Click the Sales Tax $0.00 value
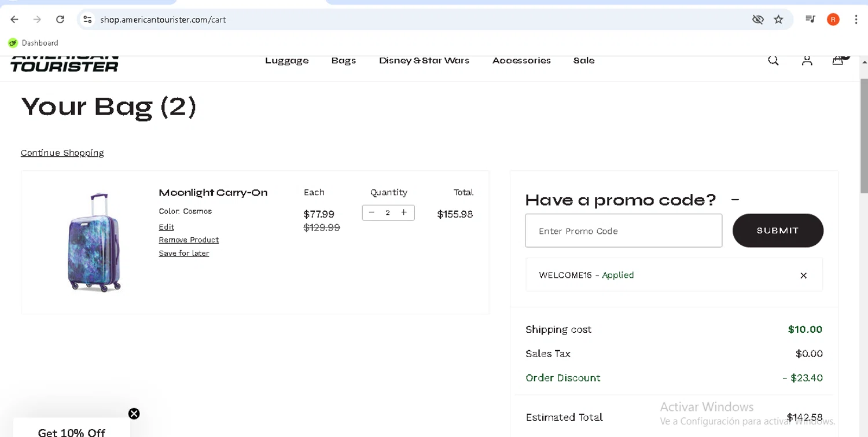Screen dimensions: 868x437 coord(809,354)
